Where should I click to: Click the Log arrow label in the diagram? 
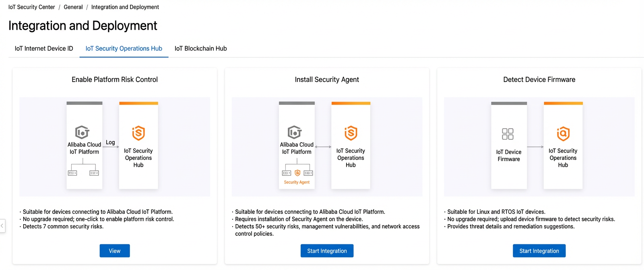[x=110, y=142]
